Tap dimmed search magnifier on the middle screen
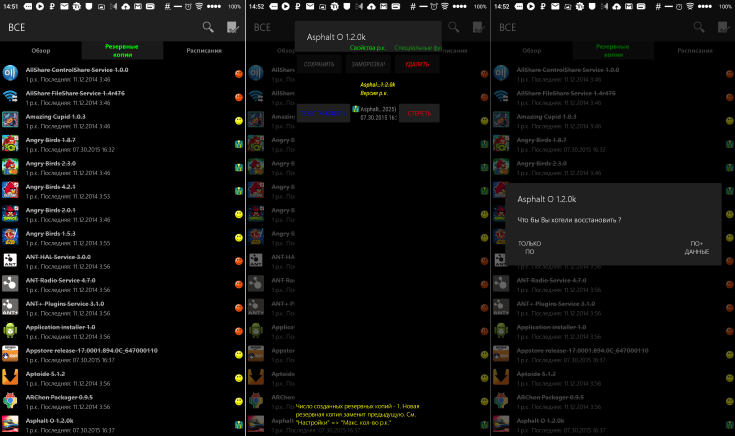The width and height of the screenshot is (735, 436). (x=454, y=27)
